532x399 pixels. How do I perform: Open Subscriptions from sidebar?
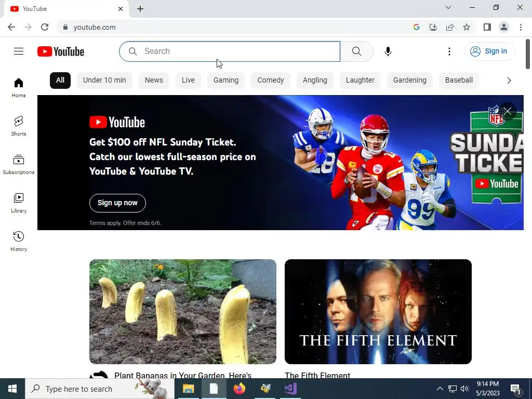point(19,165)
